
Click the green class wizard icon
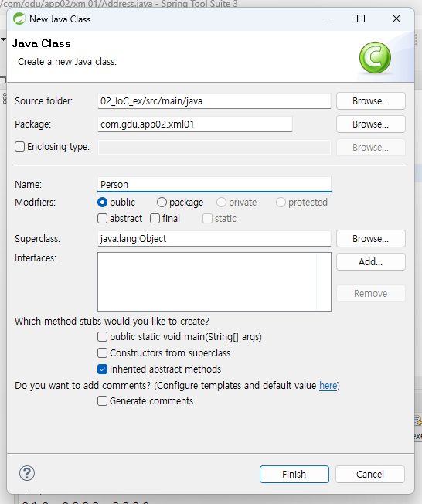coord(375,58)
